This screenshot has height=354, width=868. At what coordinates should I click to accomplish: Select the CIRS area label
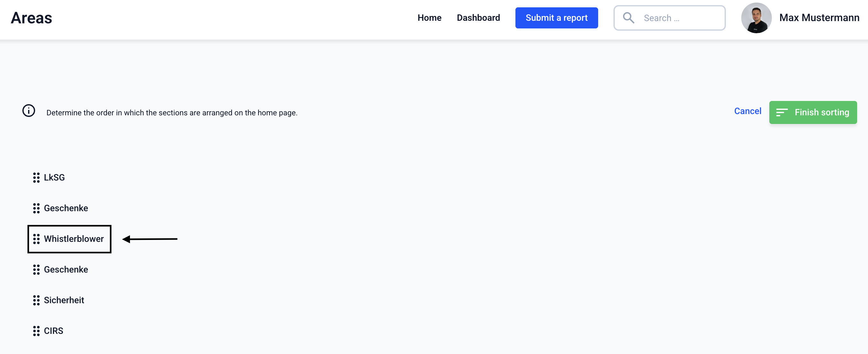tap(54, 331)
